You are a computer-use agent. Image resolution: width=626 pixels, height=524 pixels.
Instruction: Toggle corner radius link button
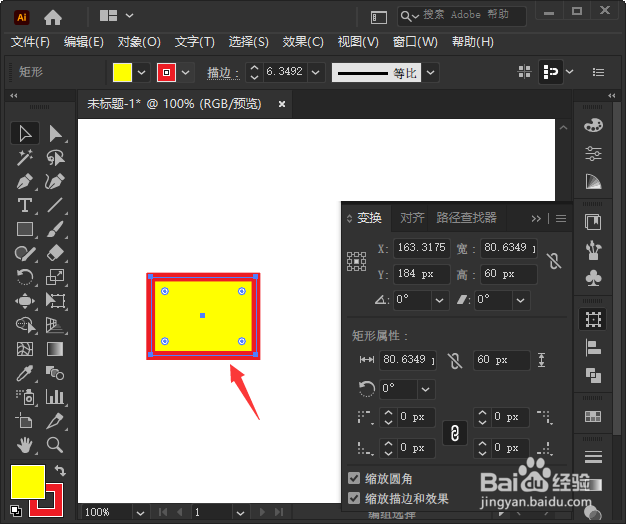[x=455, y=433]
